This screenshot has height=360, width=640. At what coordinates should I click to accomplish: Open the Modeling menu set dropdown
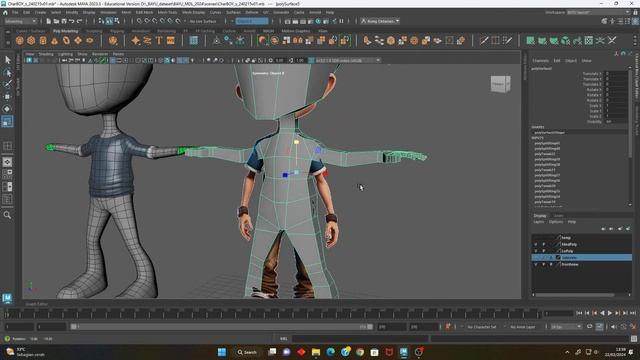pos(20,21)
